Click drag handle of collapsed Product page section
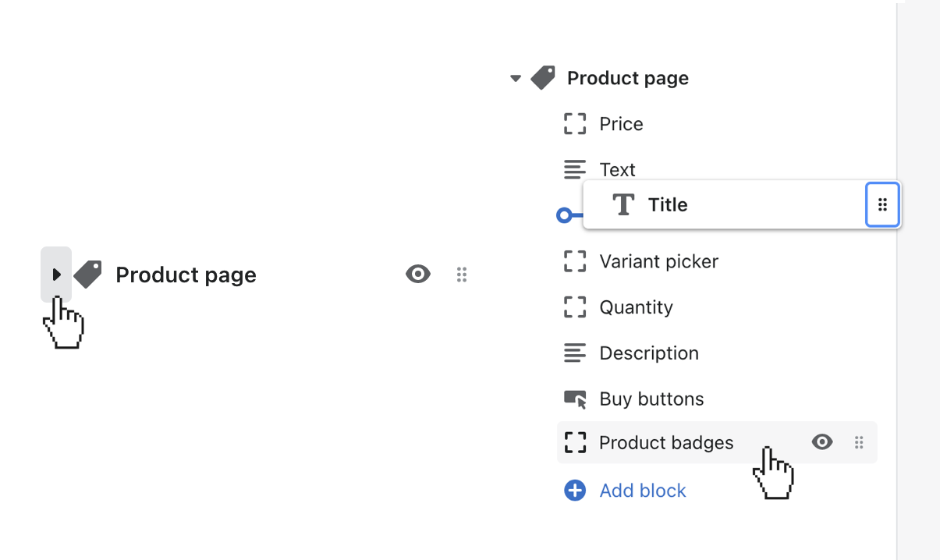 point(462,275)
